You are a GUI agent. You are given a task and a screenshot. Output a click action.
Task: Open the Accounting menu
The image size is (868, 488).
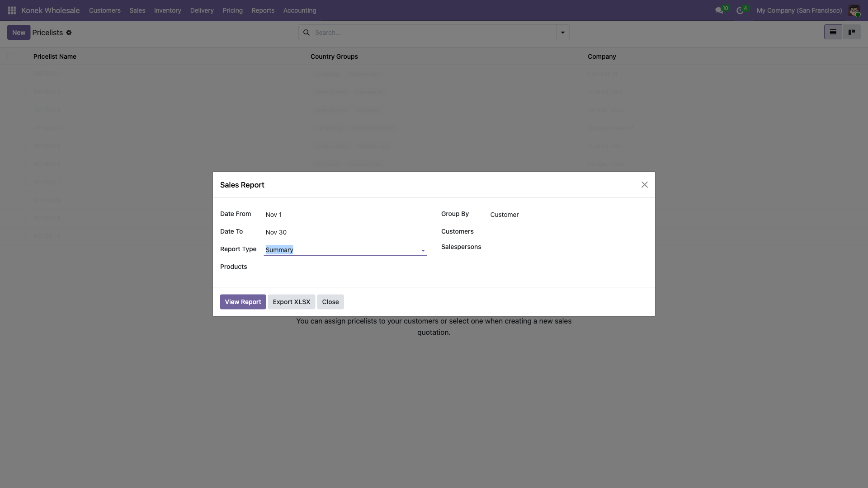click(299, 10)
